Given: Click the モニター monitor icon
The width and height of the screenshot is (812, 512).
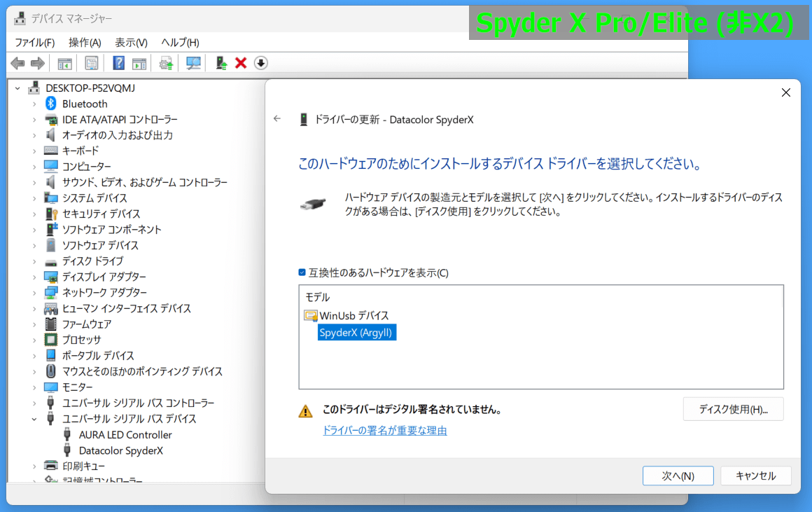Looking at the screenshot, I should 50,387.
